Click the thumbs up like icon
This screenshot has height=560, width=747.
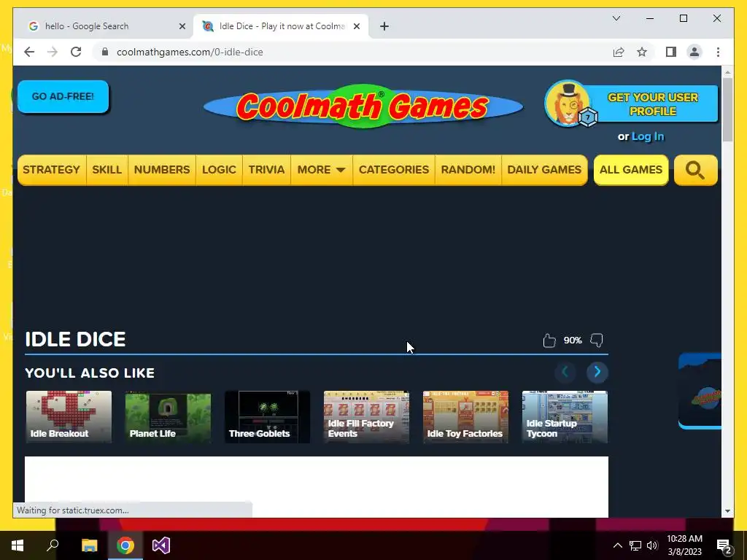pyautogui.click(x=549, y=341)
